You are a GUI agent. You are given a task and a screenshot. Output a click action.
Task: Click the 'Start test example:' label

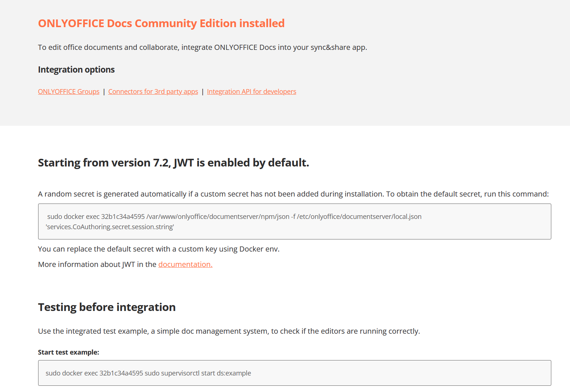coord(69,352)
